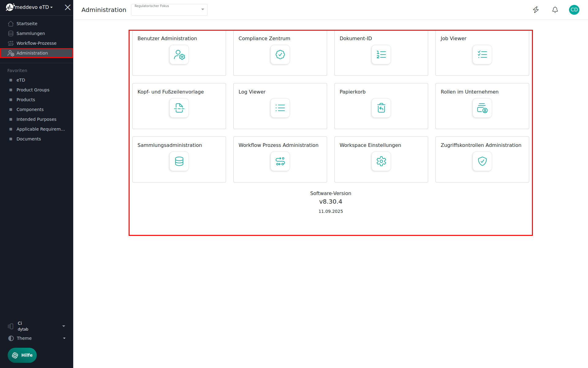
Task: Open the Sammlungsadministration database icon
Action: click(179, 161)
